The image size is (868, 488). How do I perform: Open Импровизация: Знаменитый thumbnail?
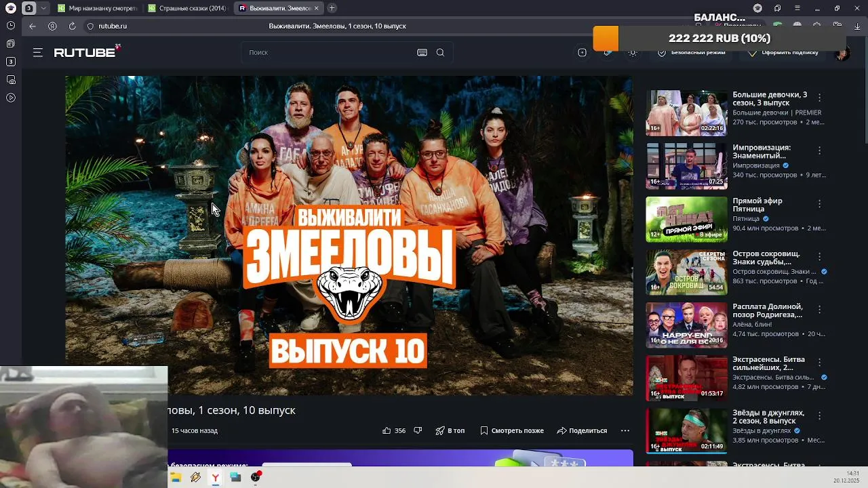pyautogui.click(x=686, y=165)
